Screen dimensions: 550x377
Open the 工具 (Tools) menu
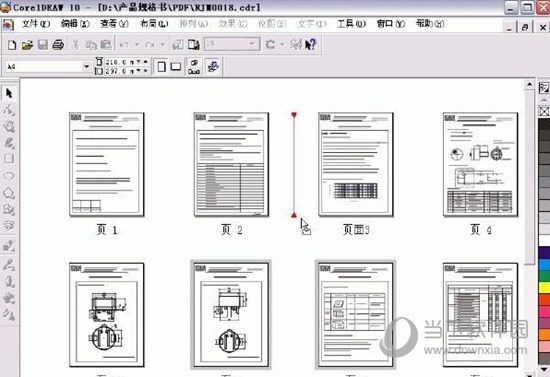[351, 24]
